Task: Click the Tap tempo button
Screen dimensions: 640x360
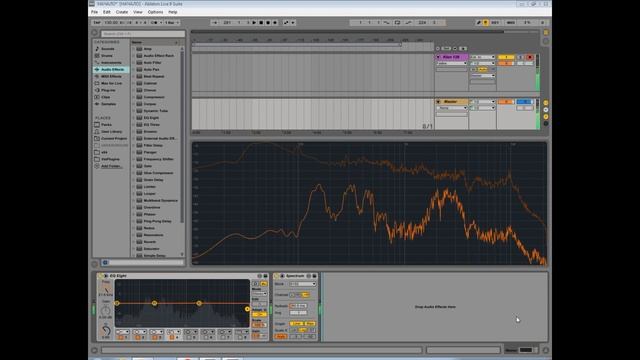Action: click(97, 22)
